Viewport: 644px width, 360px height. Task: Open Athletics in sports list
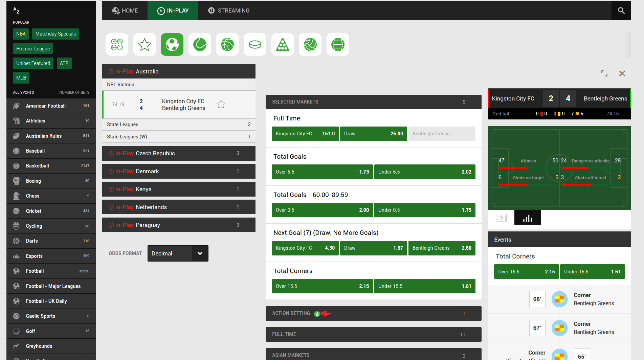pyautogui.click(x=51, y=121)
